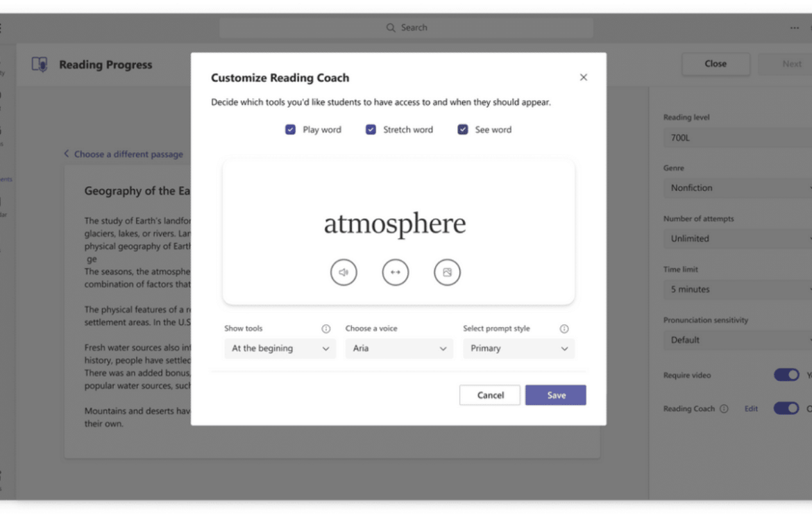Toggle the Require video switch
Image resolution: width=812 pixels, height=518 pixels.
click(786, 375)
